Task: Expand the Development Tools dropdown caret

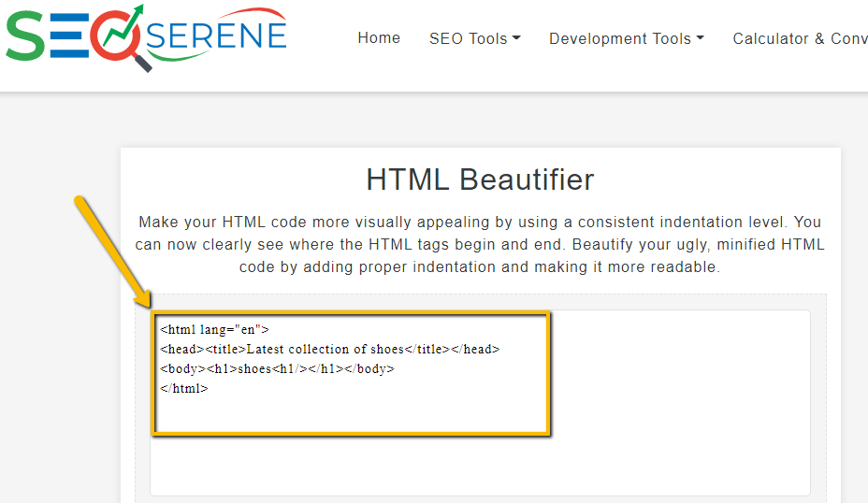Action: pyautogui.click(x=700, y=38)
